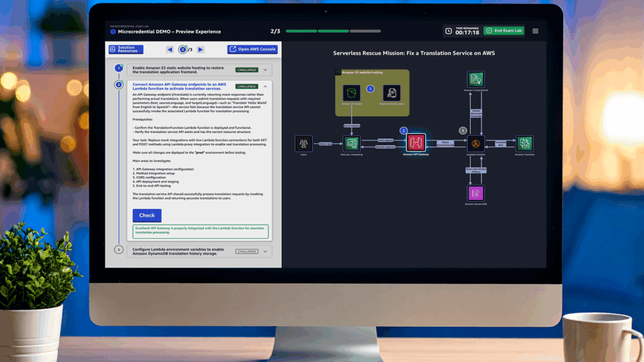
Task: Expand the Lambda environment variables step
Action: click(x=265, y=251)
